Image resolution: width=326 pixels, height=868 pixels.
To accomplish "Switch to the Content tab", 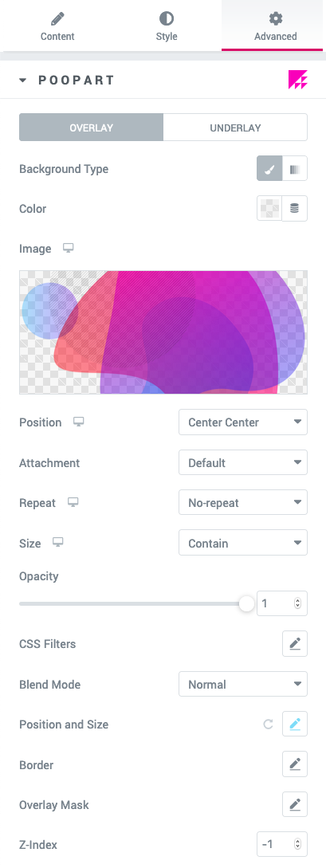I will click(57, 26).
